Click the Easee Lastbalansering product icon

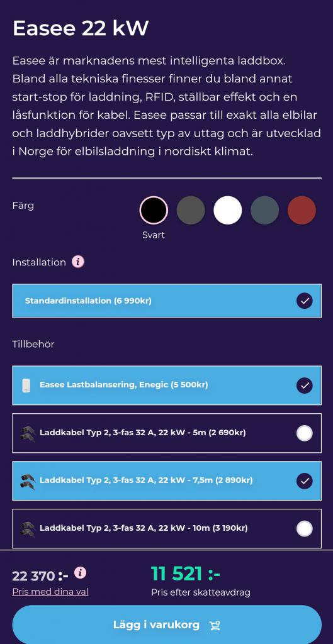coord(26,386)
